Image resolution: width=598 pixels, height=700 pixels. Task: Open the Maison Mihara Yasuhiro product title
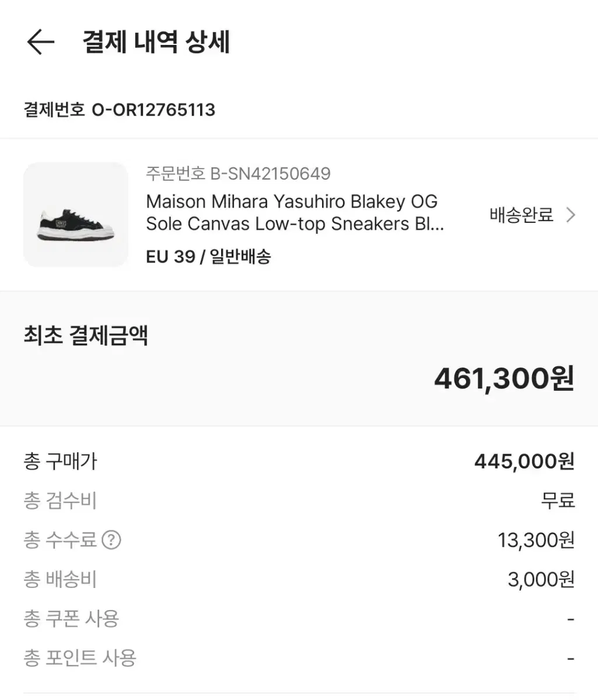pyautogui.click(x=295, y=212)
